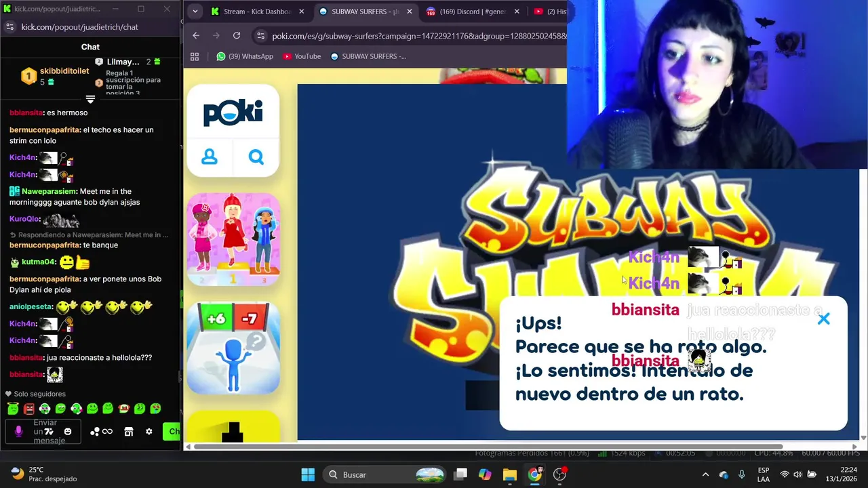Click the message input field 'Enviar un mensaje'
This screenshot has width=868, height=488.
43,432
